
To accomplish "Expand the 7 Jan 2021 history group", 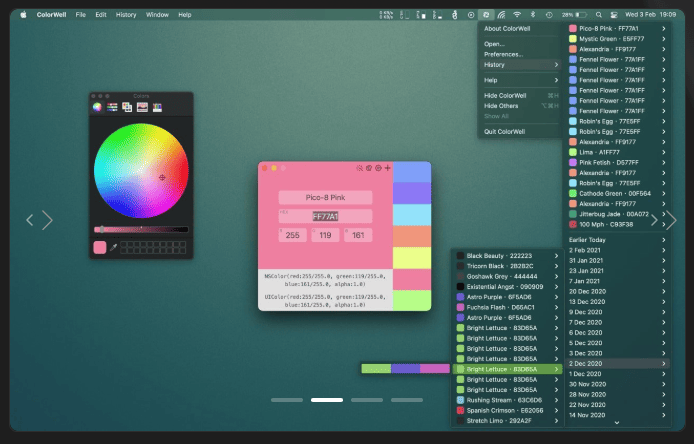I will point(617,281).
